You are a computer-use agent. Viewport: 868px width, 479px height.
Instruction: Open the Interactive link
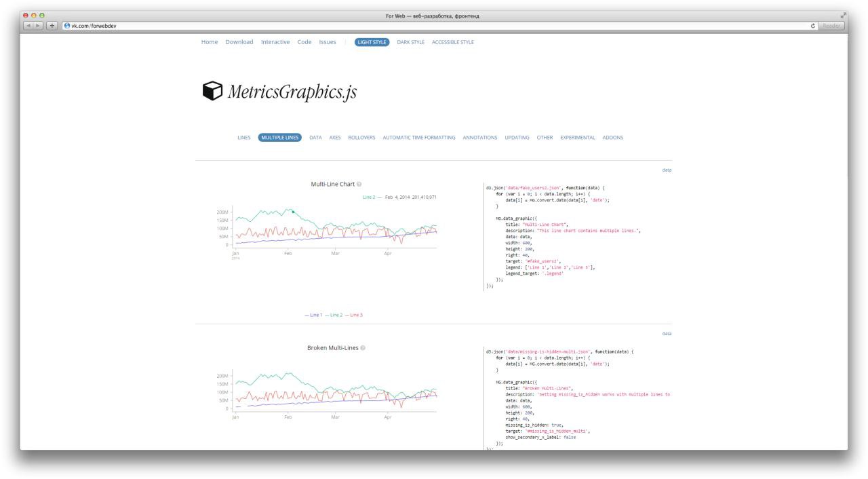(x=275, y=42)
